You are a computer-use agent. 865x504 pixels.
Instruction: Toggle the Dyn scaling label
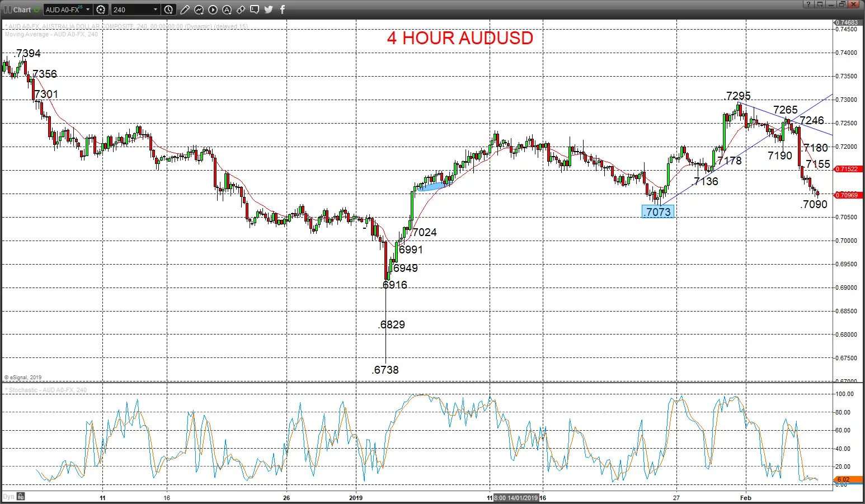(8, 497)
